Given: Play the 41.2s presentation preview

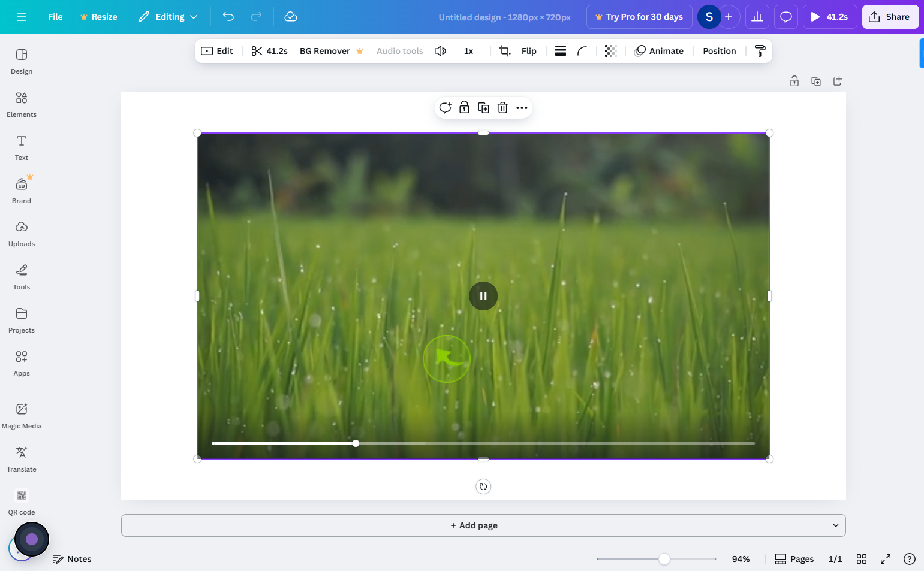Looking at the screenshot, I should [830, 17].
